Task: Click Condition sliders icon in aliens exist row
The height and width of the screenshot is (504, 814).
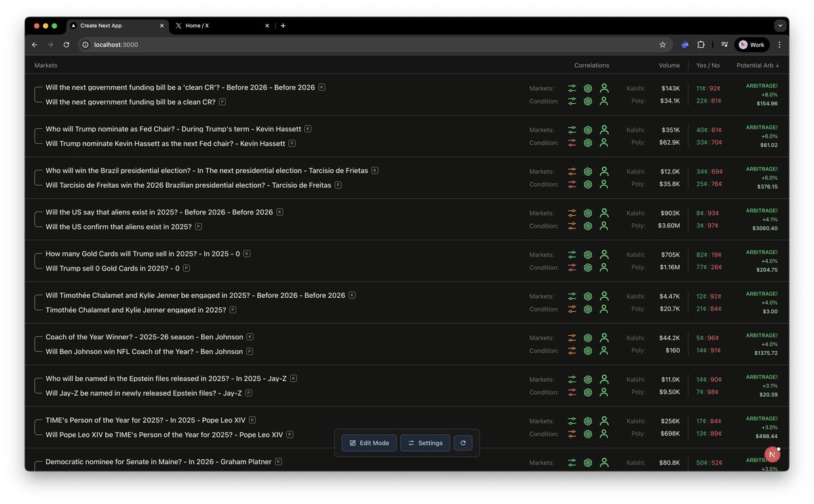Action: pyautogui.click(x=572, y=226)
